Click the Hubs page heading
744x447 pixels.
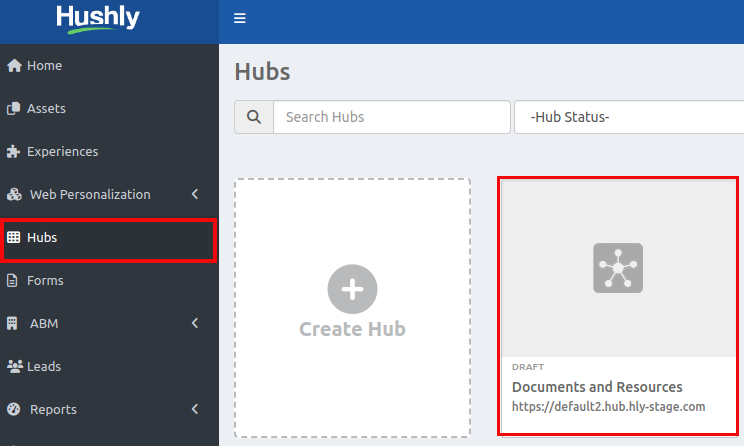pyautogui.click(x=262, y=72)
